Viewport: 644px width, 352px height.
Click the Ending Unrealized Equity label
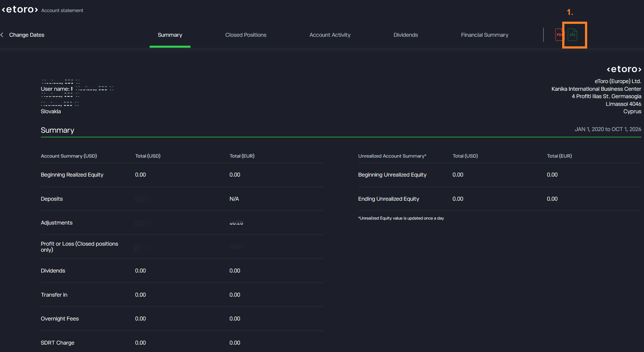click(389, 199)
